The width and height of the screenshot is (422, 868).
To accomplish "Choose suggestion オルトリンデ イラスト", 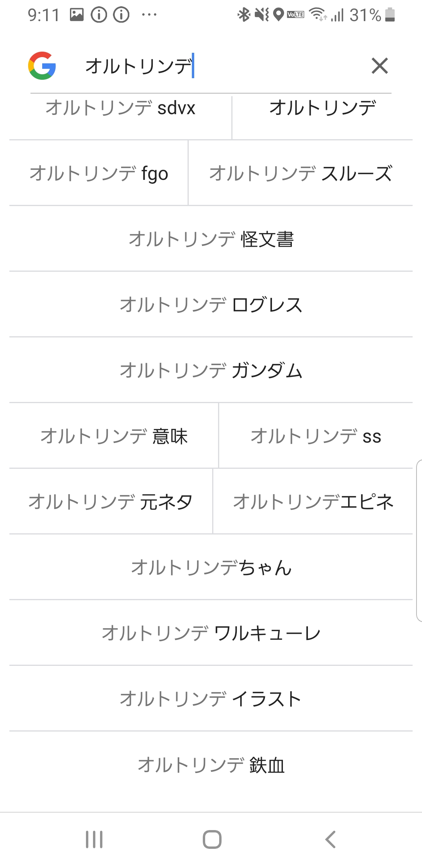I will pyautogui.click(x=211, y=699).
